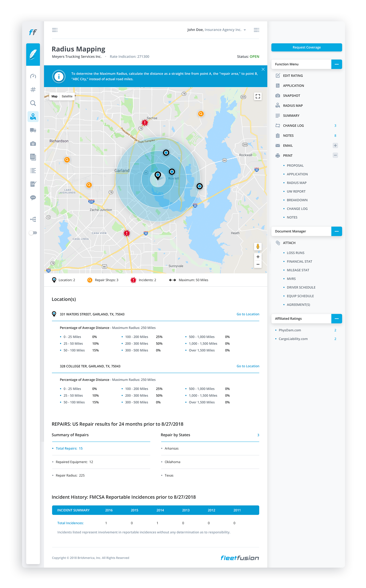Zoom out on the map

point(258,264)
